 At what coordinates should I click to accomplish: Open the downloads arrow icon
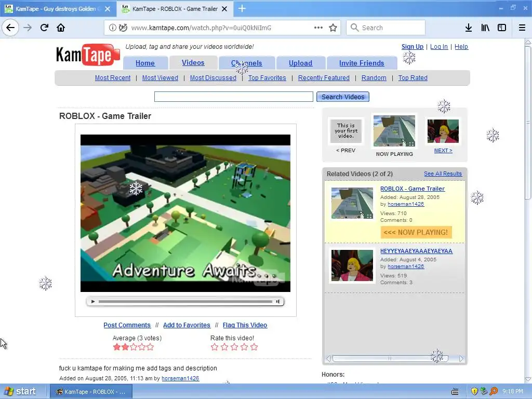point(469,28)
